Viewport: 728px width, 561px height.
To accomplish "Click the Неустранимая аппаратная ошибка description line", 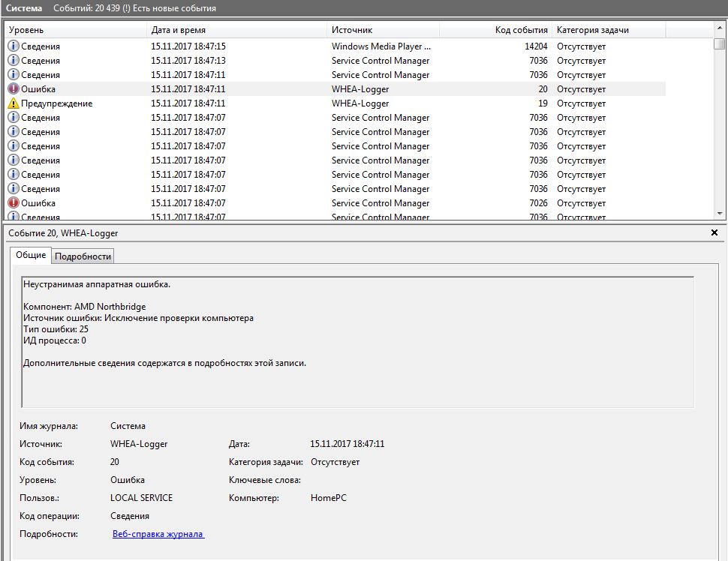I will pyautogui.click(x=97, y=284).
